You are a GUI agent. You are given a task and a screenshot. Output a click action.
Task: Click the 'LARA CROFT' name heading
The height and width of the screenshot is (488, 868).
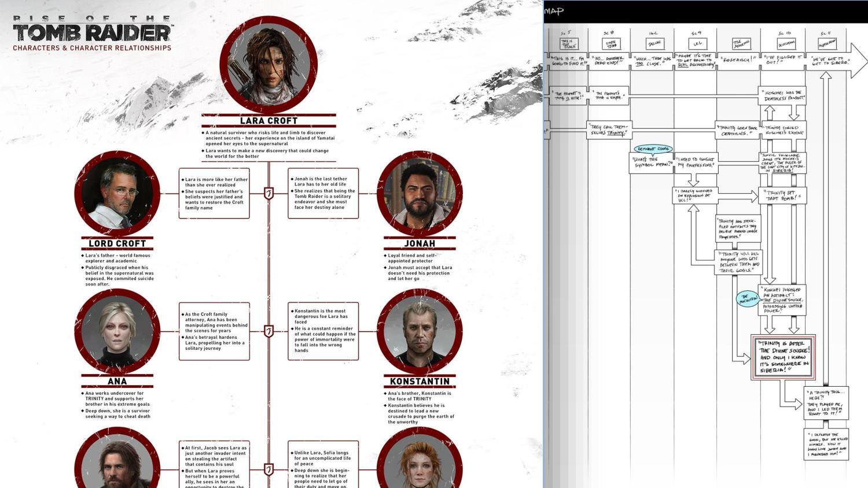coord(269,121)
